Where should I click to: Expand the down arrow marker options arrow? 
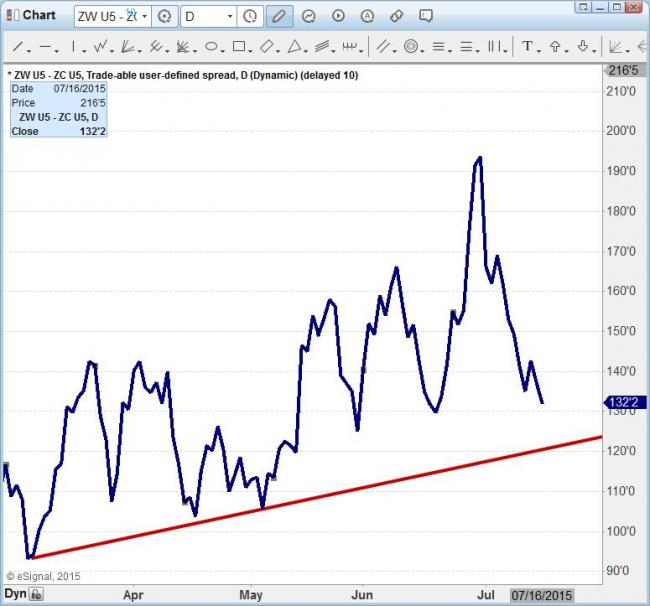(594, 51)
